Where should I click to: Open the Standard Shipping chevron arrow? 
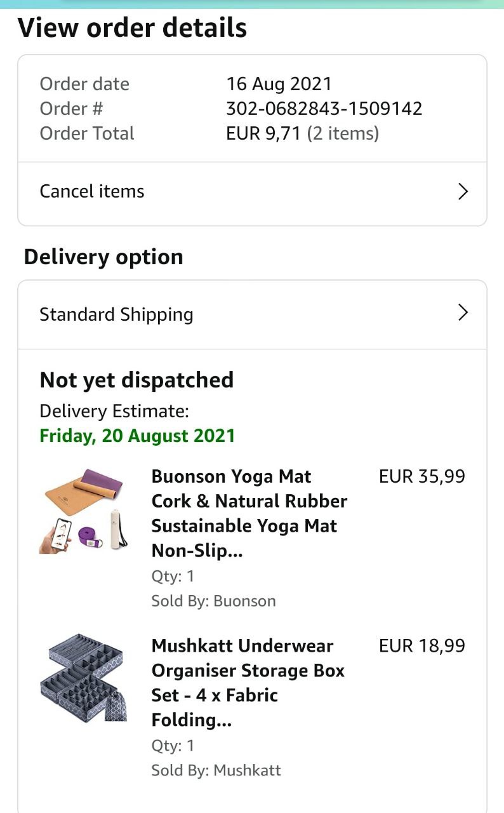[463, 312]
